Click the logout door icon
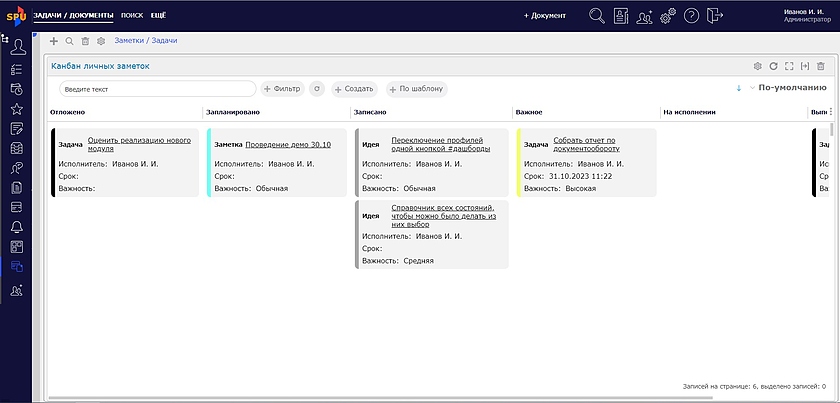 (x=714, y=15)
